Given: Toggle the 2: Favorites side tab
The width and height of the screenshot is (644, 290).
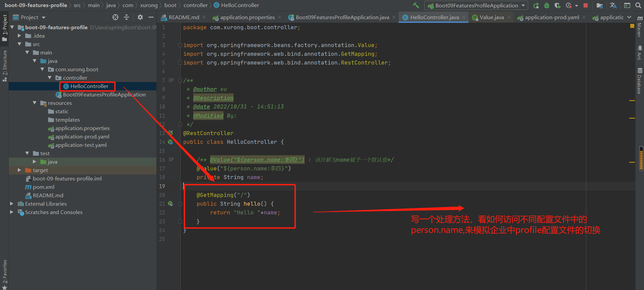Looking at the screenshot, I should coord(5,274).
